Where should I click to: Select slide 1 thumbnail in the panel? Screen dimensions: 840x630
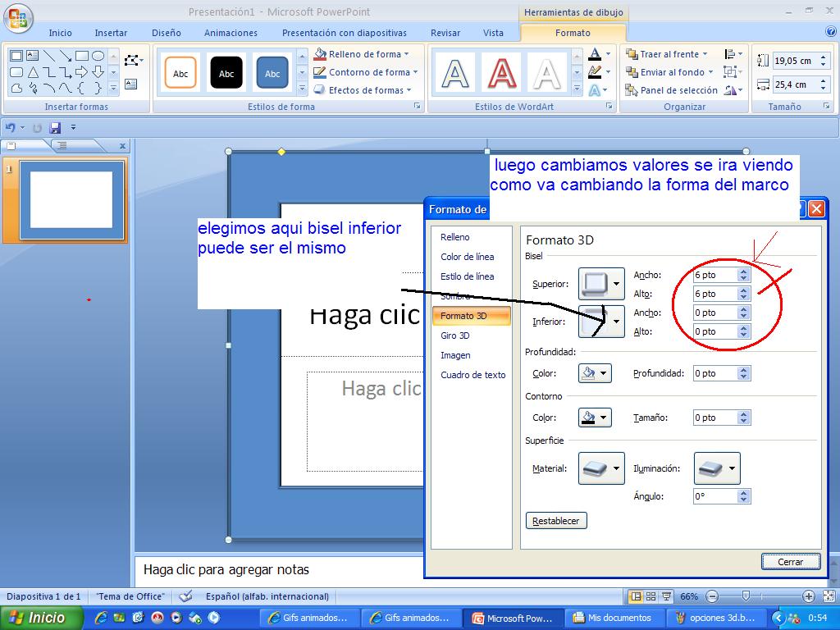click(x=71, y=200)
